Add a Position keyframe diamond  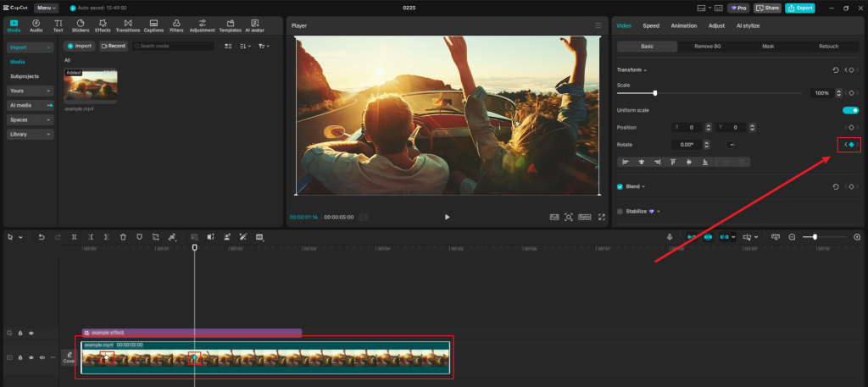click(851, 127)
